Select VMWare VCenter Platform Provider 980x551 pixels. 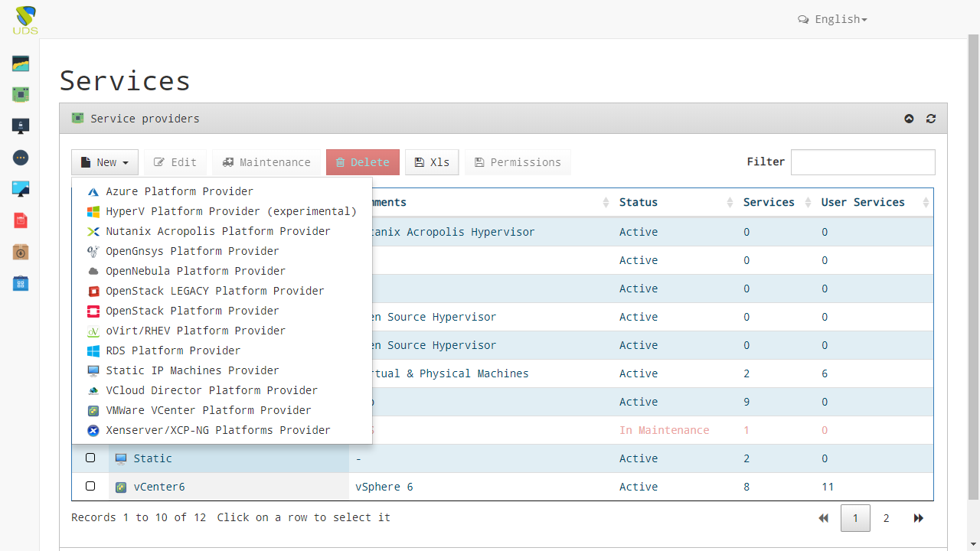[208, 410]
